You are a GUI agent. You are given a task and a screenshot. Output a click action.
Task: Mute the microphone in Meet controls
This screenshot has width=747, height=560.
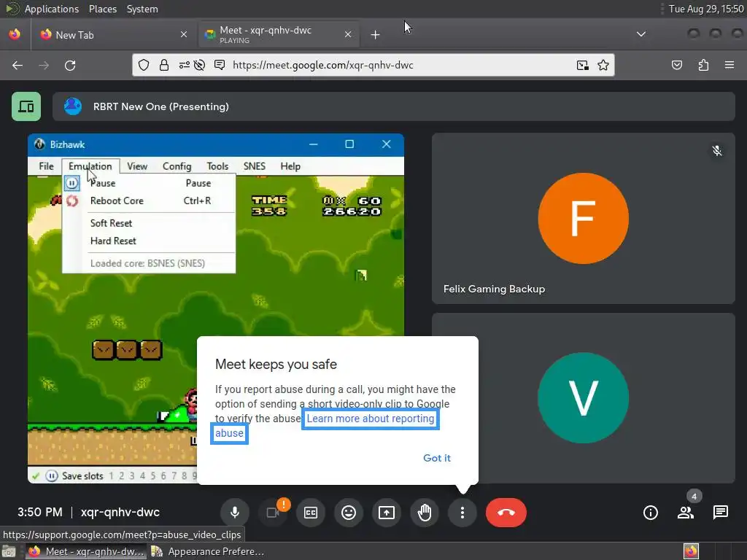coord(234,513)
